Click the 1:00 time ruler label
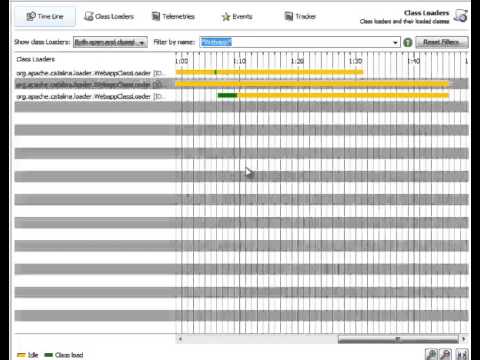 [x=182, y=61]
